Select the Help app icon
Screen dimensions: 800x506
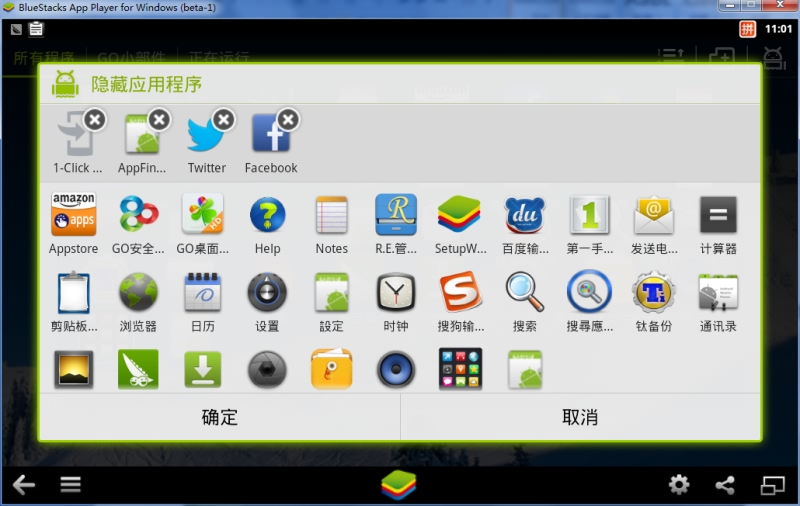coord(267,214)
